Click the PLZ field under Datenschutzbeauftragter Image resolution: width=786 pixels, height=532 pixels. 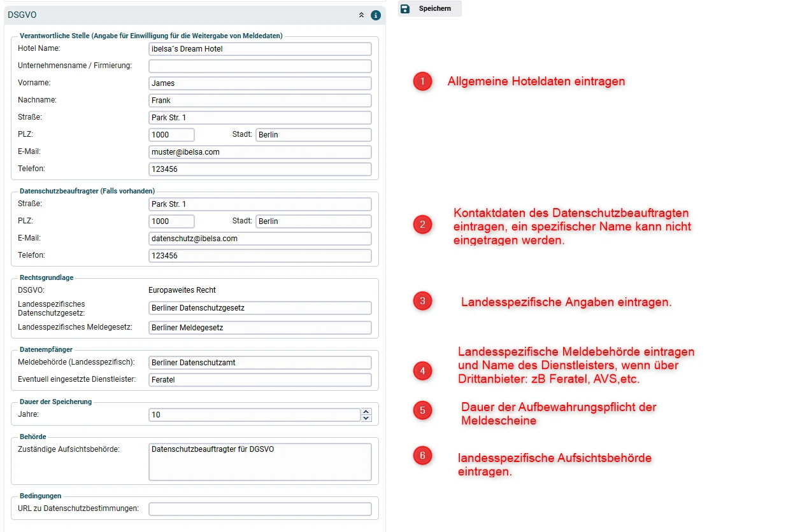click(171, 221)
